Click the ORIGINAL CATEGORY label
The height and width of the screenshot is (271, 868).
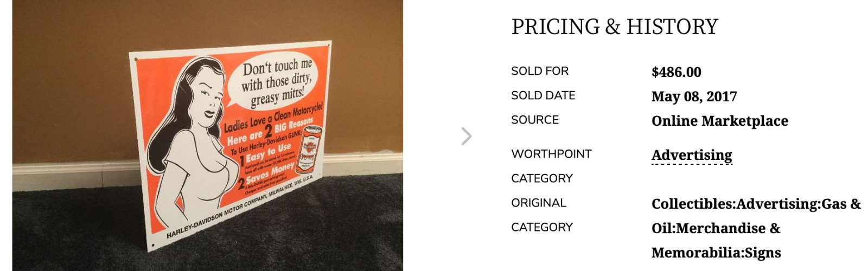coord(541,215)
